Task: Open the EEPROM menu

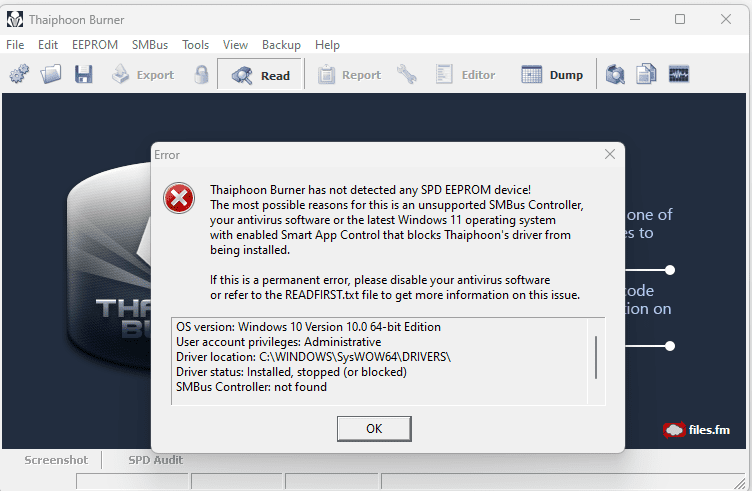Action: click(95, 45)
